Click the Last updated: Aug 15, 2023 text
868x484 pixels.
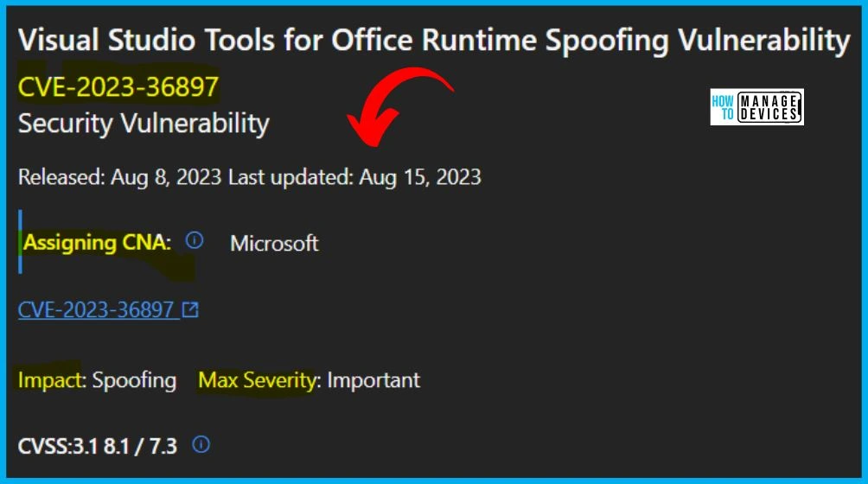(354, 177)
